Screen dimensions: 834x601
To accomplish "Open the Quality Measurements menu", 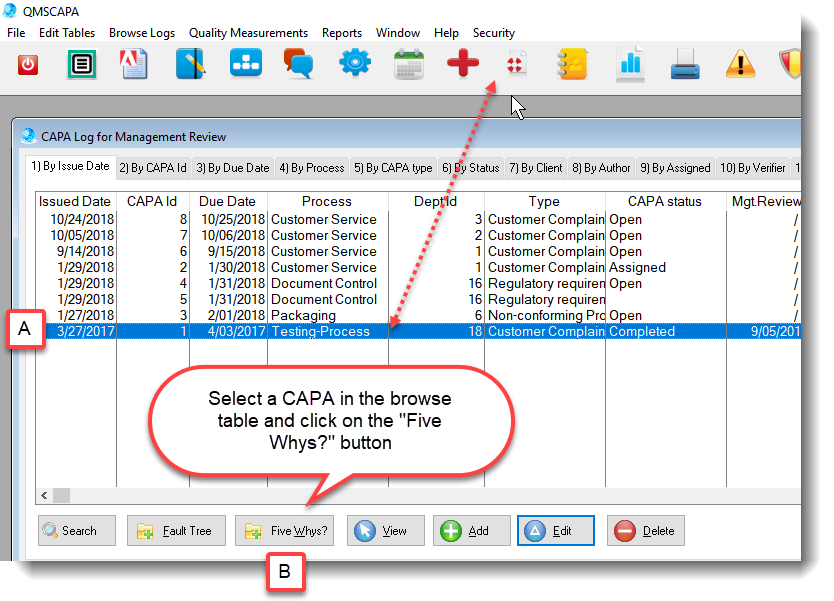I will 248,33.
